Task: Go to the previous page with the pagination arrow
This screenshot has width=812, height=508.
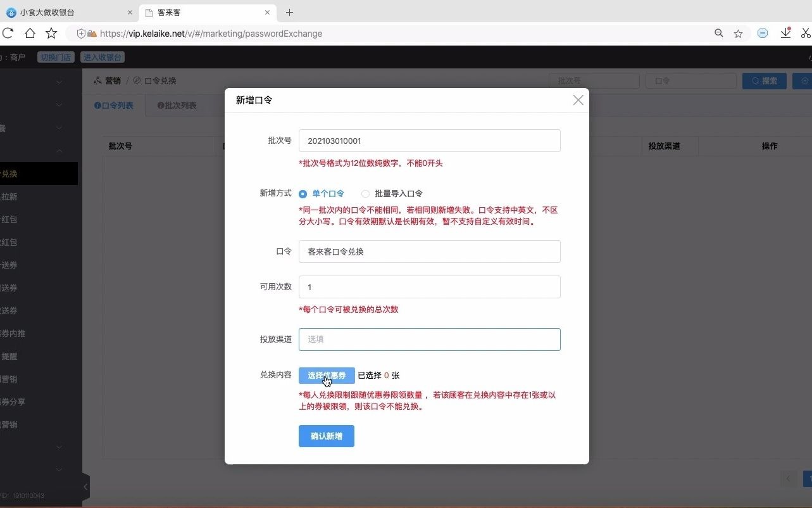Action: [x=789, y=478]
